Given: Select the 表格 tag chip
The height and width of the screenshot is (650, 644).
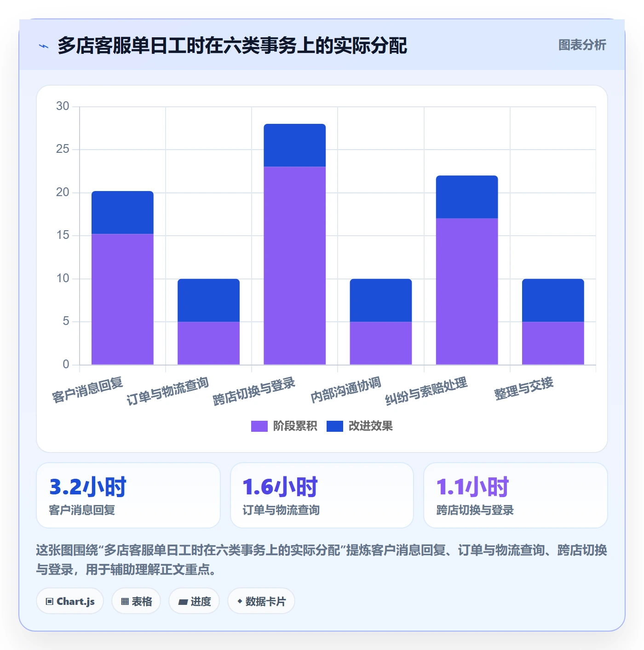Looking at the screenshot, I should (x=136, y=601).
